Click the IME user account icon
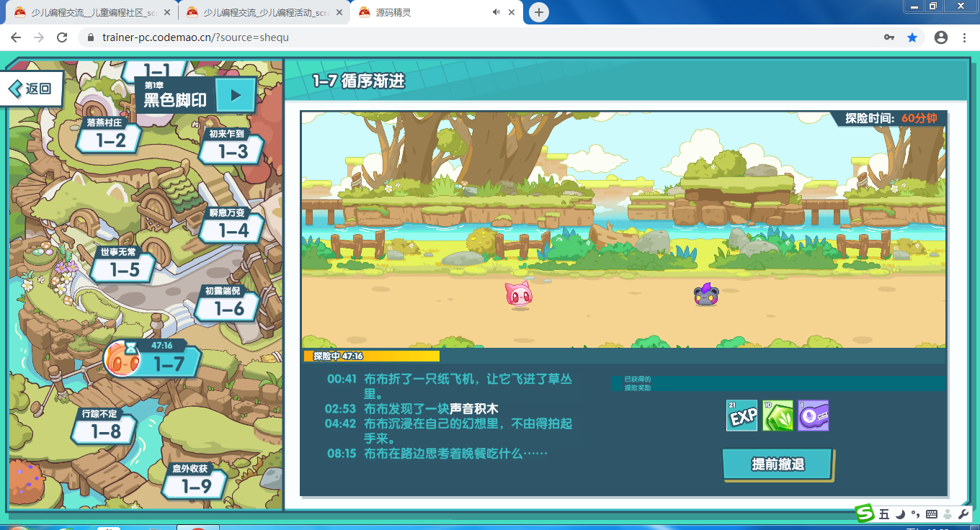The width and height of the screenshot is (980, 530). click(x=948, y=514)
